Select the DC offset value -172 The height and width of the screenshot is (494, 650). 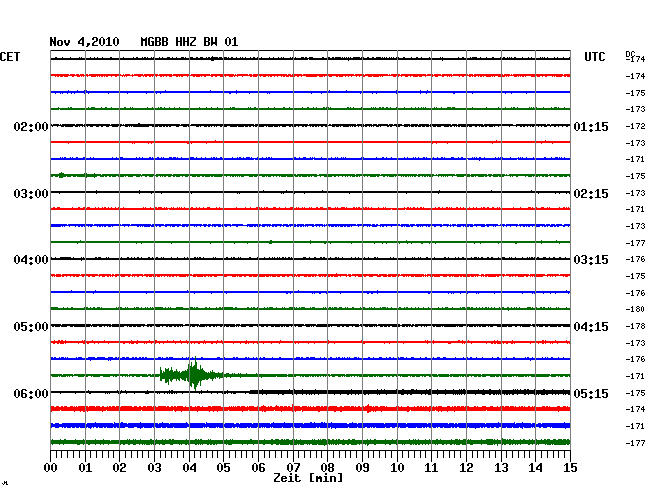(x=635, y=126)
